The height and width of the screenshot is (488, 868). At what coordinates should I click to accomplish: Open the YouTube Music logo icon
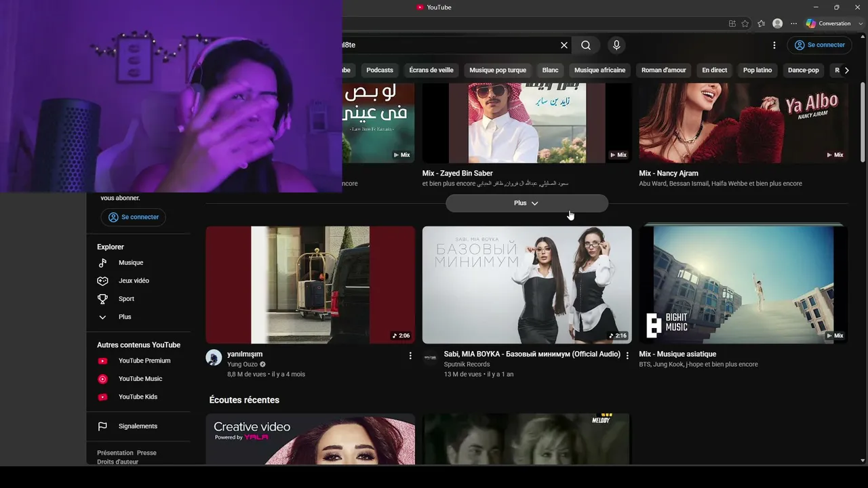click(102, 379)
